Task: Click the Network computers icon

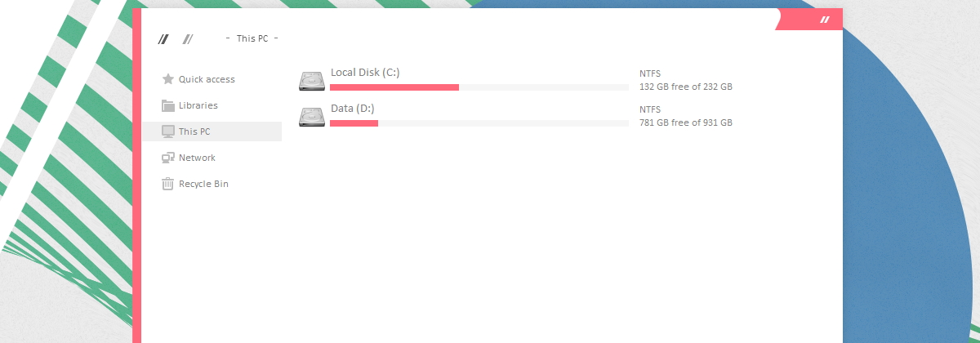Action: coord(168,158)
